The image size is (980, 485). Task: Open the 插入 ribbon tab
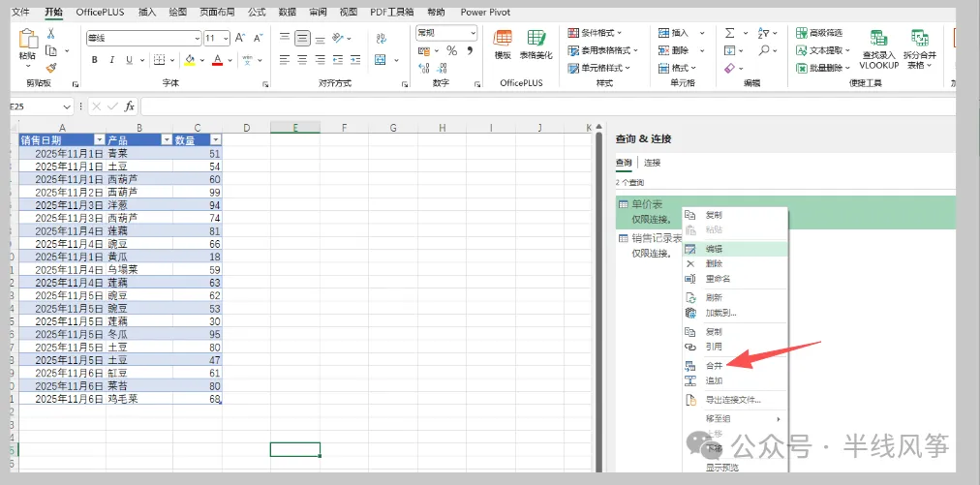[147, 12]
